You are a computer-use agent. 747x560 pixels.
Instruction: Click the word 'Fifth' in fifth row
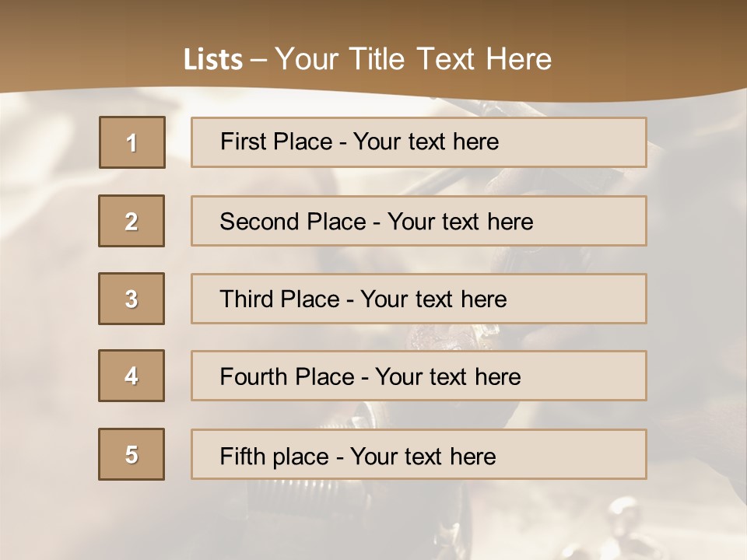click(243, 456)
